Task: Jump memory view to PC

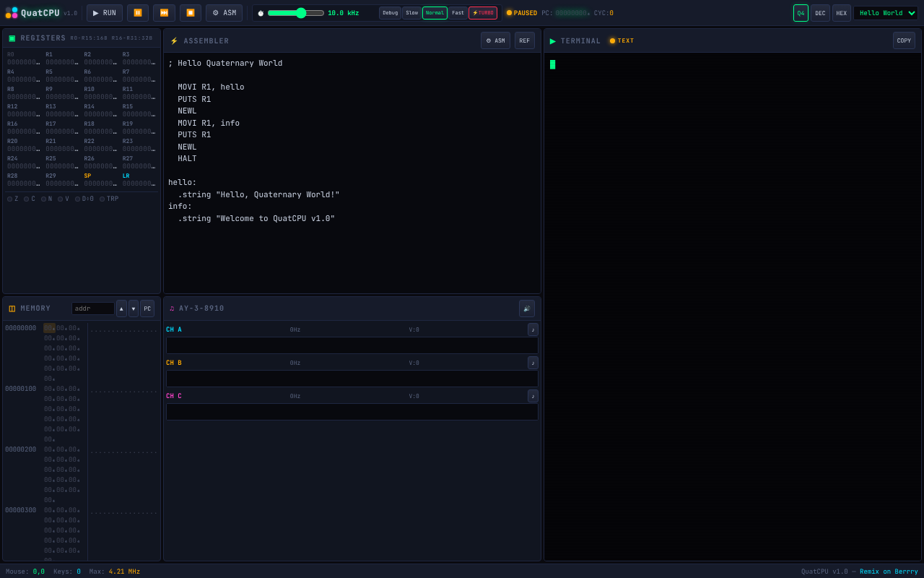Action: (147, 309)
